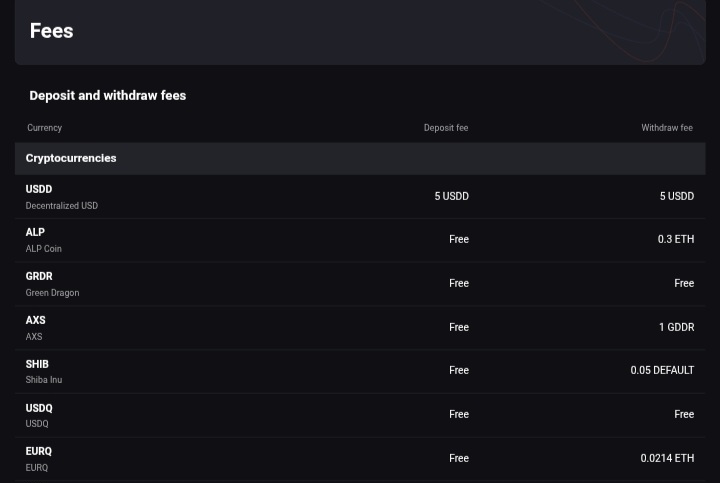Click the 0.05 DEFAULT withdraw fee
The height and width of the screenshot is (483, 720).
point(662,370)
